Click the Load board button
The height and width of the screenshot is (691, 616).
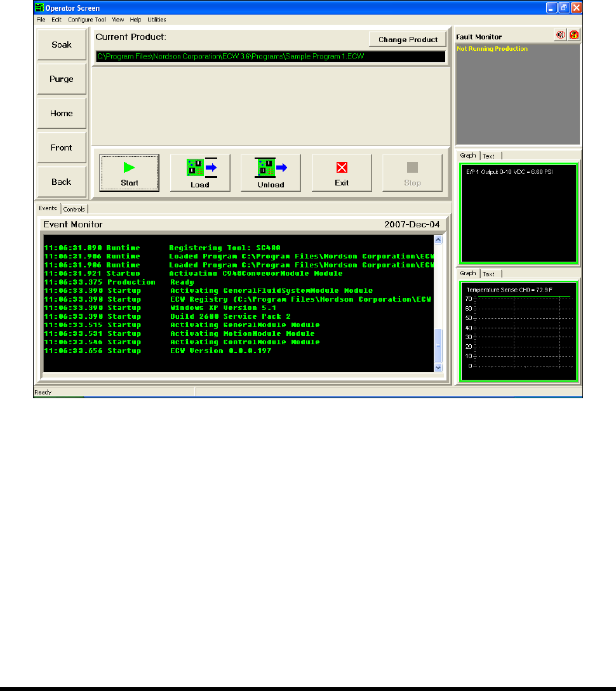[x=200, y=173]
